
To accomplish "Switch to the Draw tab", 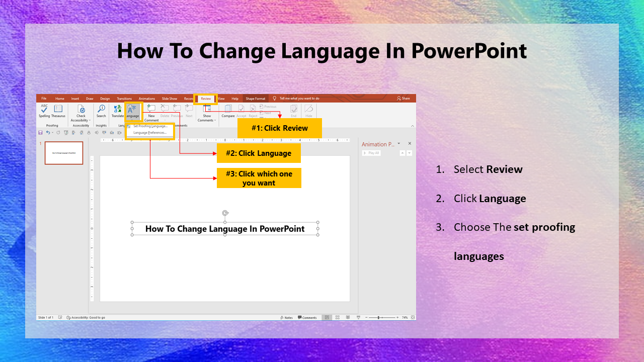I will click(x=90, y=99).
